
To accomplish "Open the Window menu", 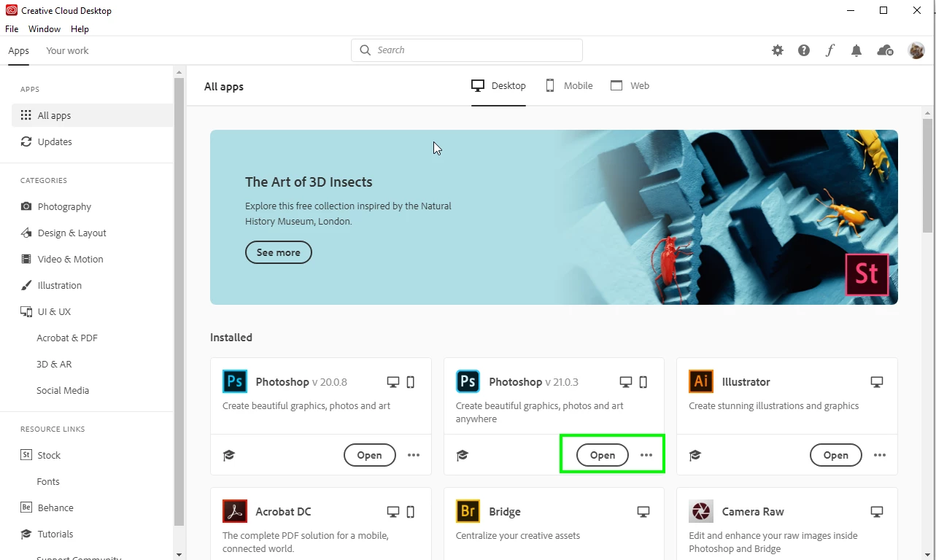I will click(x=45, y=29).
